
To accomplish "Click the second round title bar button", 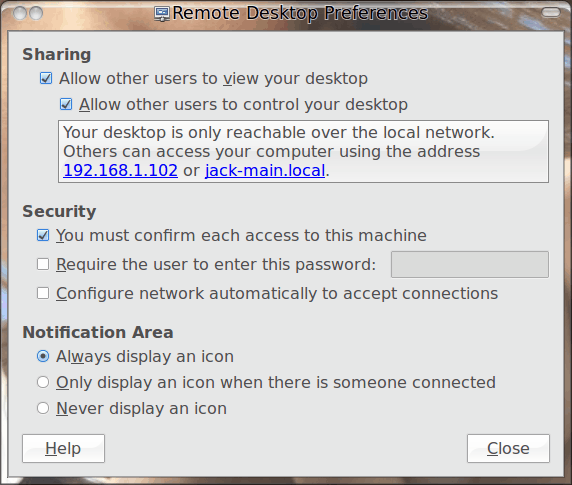I will (36, 13).
